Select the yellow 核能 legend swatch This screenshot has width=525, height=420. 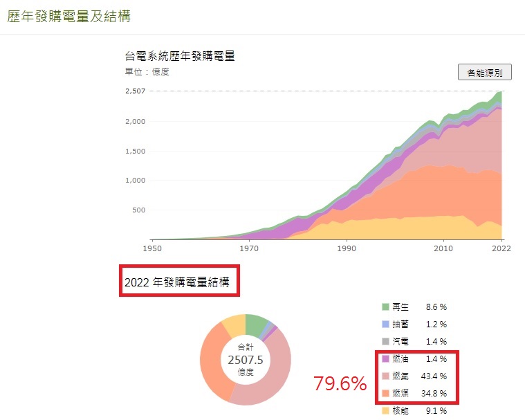tap(385, 410)
